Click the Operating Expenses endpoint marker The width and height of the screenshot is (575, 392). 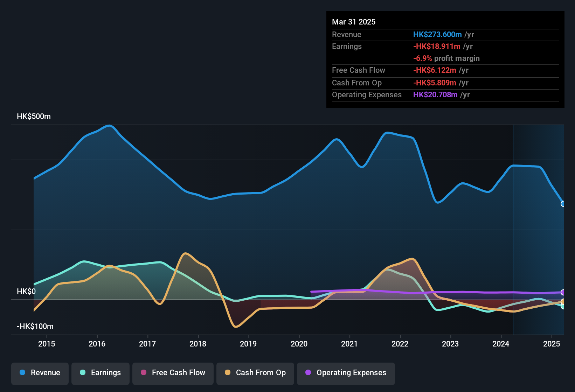coord(563,292)
